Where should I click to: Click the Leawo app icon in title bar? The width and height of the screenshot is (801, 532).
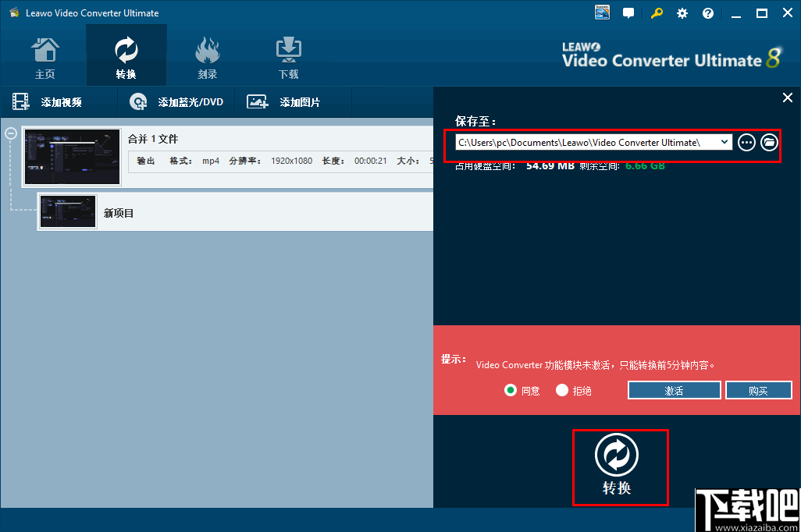(x=14, y=12)
